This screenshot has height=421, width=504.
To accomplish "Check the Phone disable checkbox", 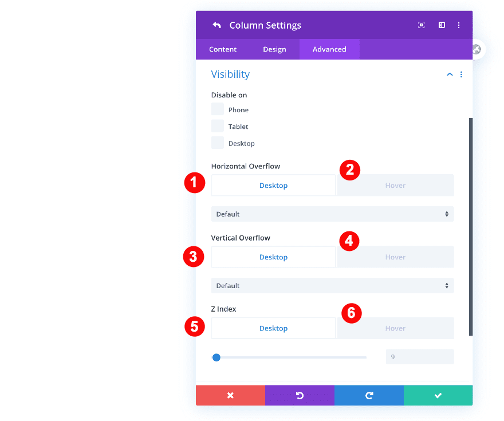I will (x=218, y=109).
